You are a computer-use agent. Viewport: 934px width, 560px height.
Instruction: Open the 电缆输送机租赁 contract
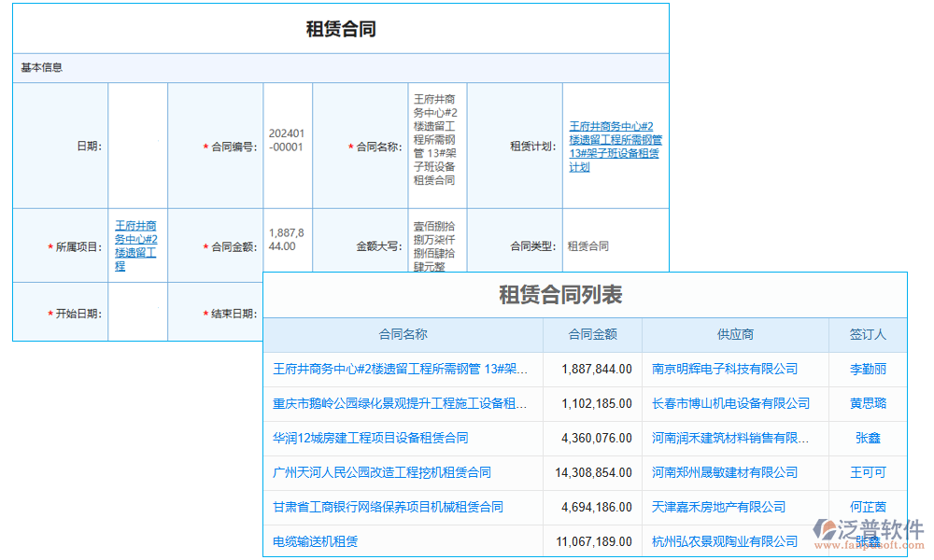coord(316,540)
